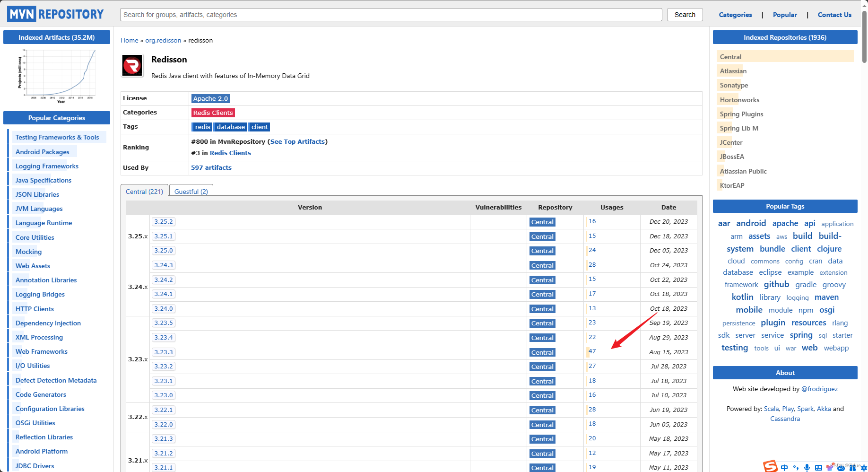Click the client tag badge
Screen dimensions: 868x472
[x=260, y=127]
